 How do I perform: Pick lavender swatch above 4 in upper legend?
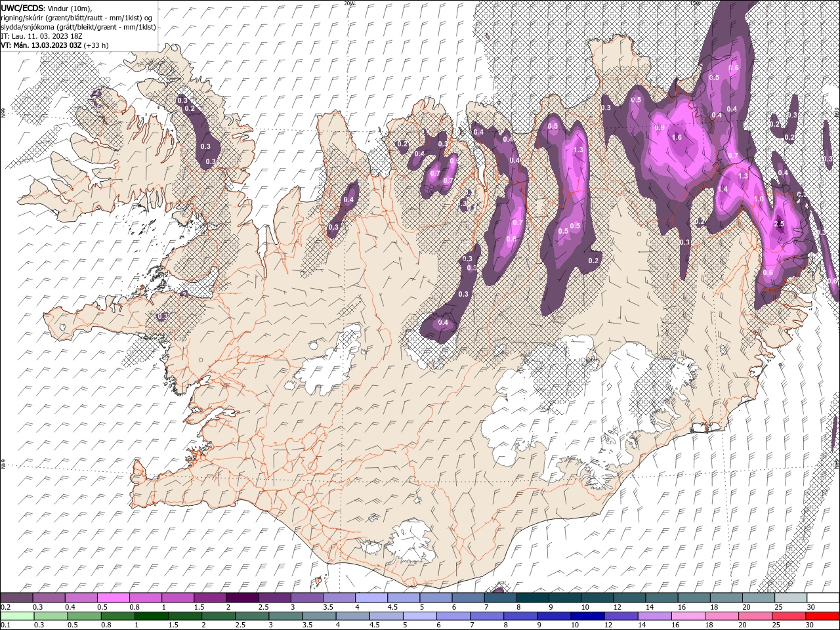371,598
